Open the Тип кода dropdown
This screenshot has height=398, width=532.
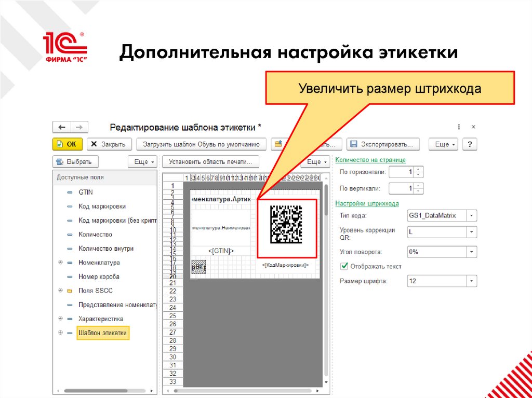click(472, 215)
